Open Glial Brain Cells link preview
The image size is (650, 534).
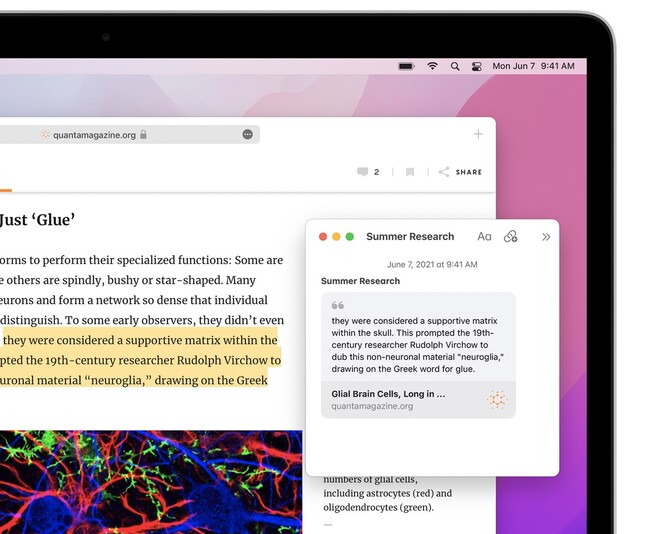(418, 400)
